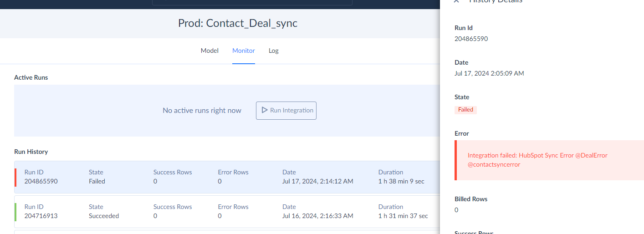This screenshot has width=644, height=234.
Task: Start the integration with Run Integration
Action: [286, 111]
